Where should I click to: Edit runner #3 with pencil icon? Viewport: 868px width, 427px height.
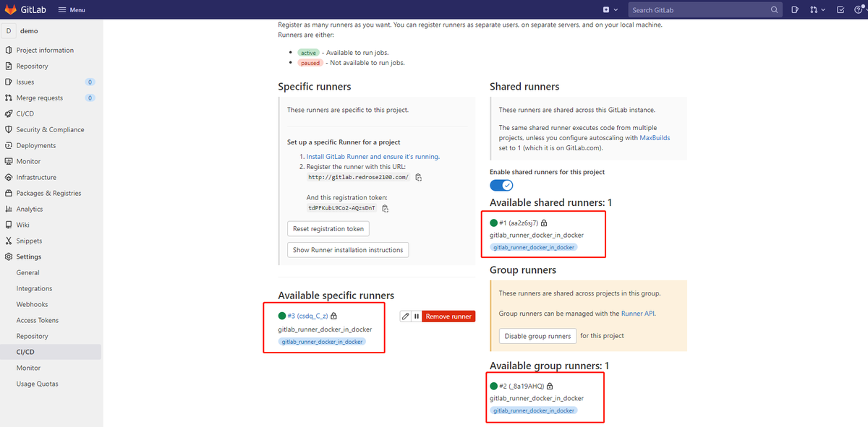click(406, 316)
